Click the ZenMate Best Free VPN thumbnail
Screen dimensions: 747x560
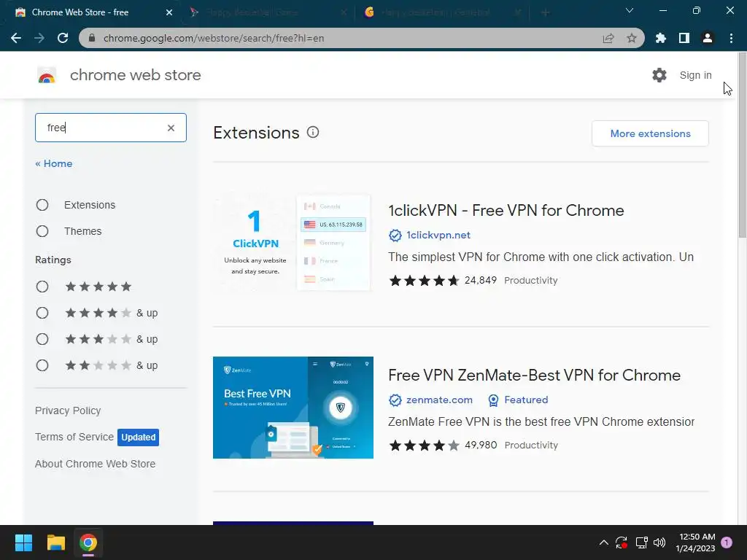coord(293,408)
